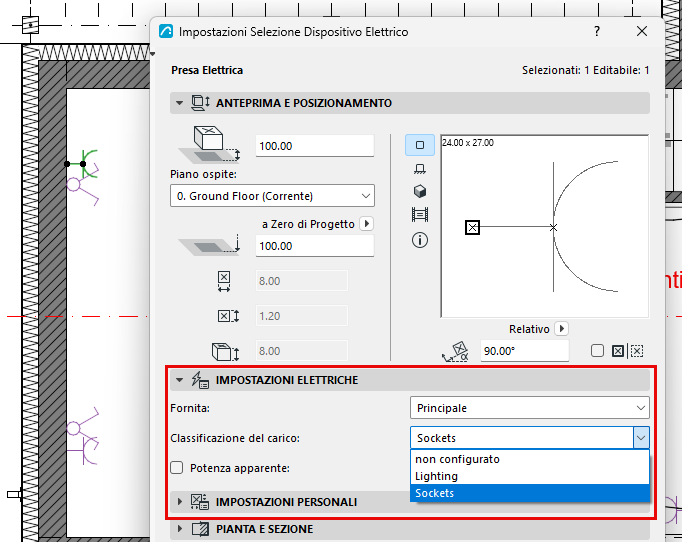Screen dimensions: 682x542
Task: Click the 24.00 x 27.00 preview size label
Action: tap(468, 143)
